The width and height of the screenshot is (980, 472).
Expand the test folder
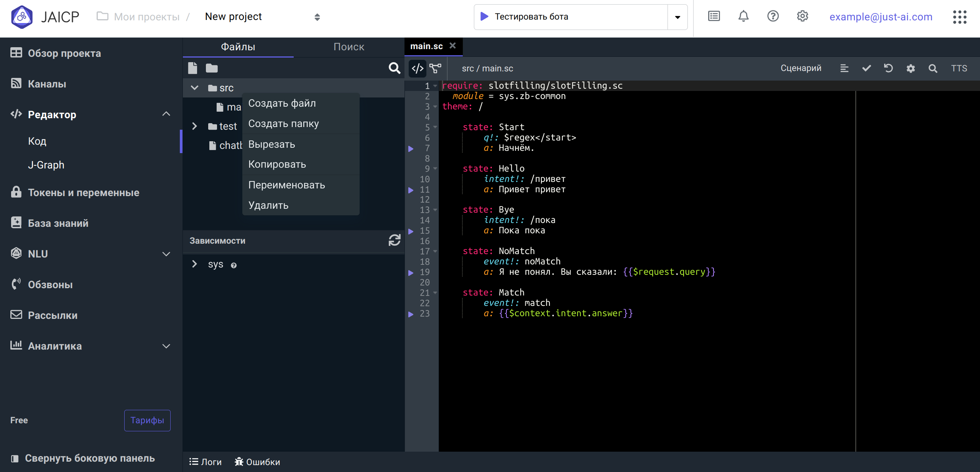(x=194, y=126)
